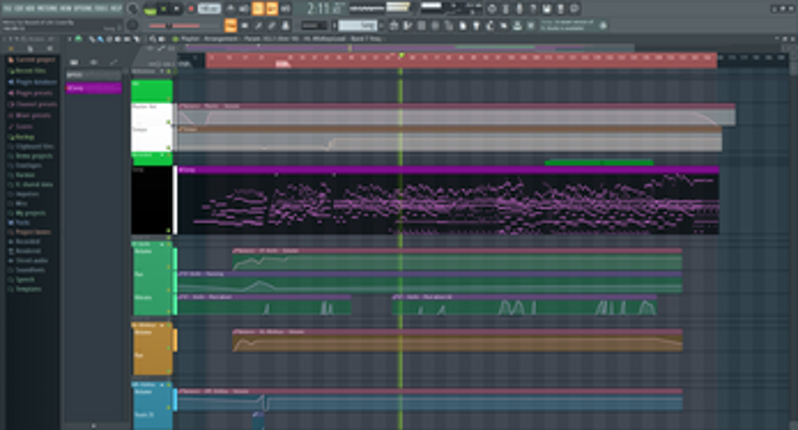Expand Recent files in browser
This screenshot has height=430, width=798.
coord(31,71)
